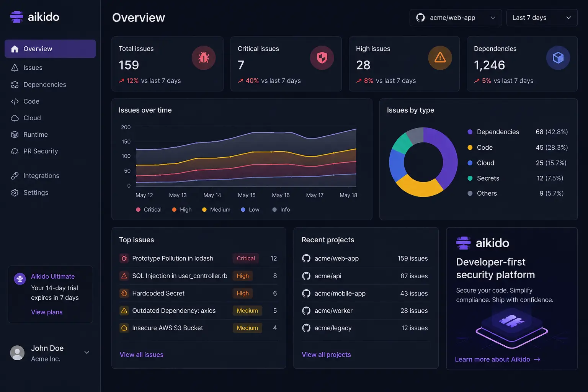Viewport: 588px width, 392px height.
Task: Toggle the Medium series in chart legend
Action: point(216,210)
